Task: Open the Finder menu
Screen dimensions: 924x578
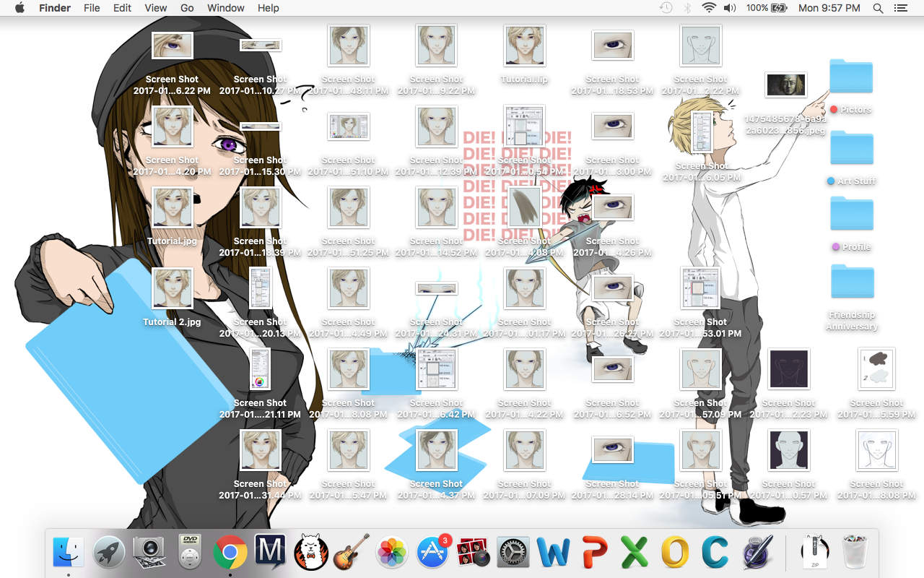Action: pos(55,8)
